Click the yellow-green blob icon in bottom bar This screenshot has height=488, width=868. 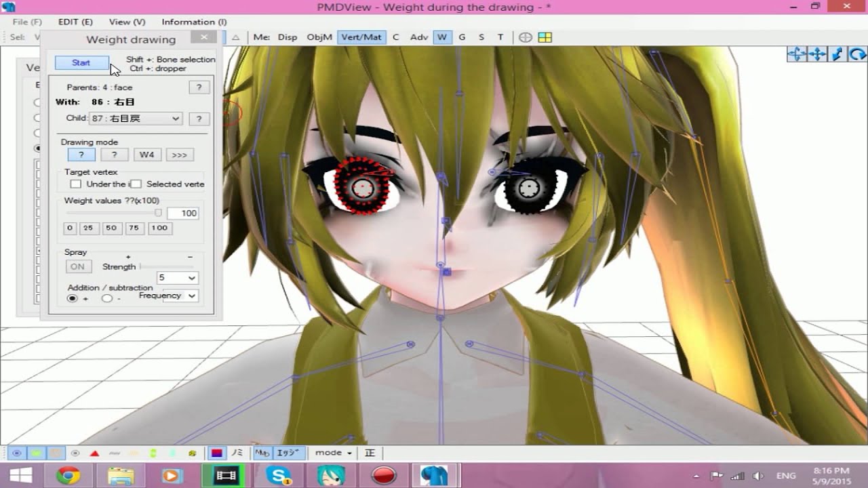coord(193,453)
